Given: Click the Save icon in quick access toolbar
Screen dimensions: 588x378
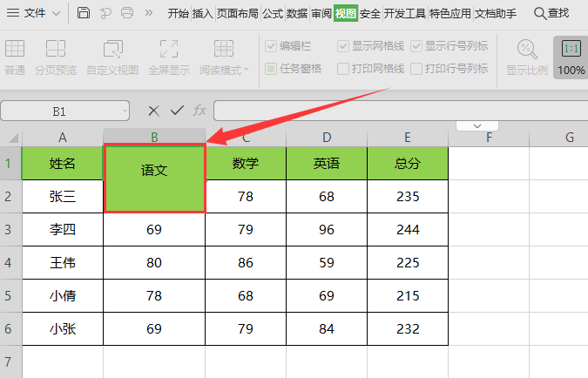Looking at the screenshot, I should 84,13.
